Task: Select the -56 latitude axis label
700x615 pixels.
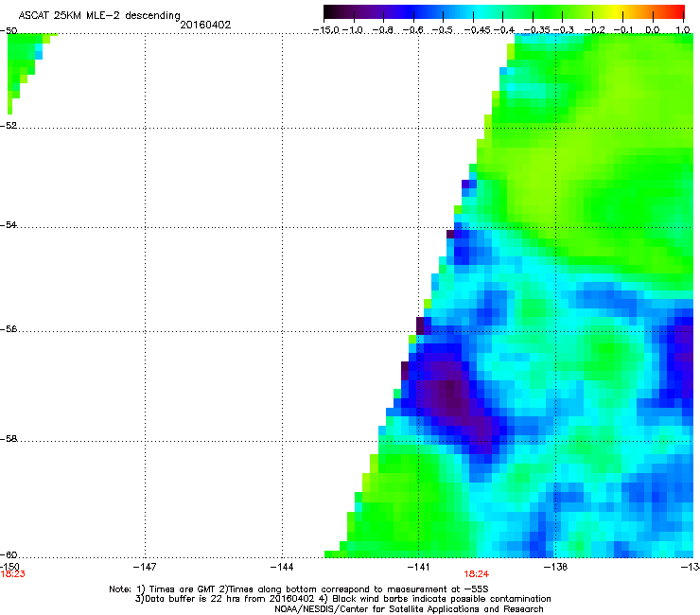Action: 9,329
